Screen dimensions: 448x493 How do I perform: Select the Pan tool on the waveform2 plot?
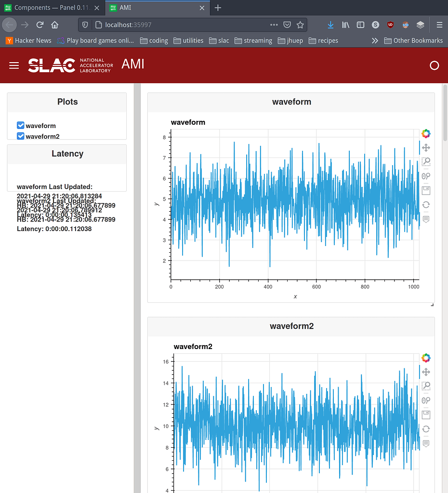click(x=426, y=372)
